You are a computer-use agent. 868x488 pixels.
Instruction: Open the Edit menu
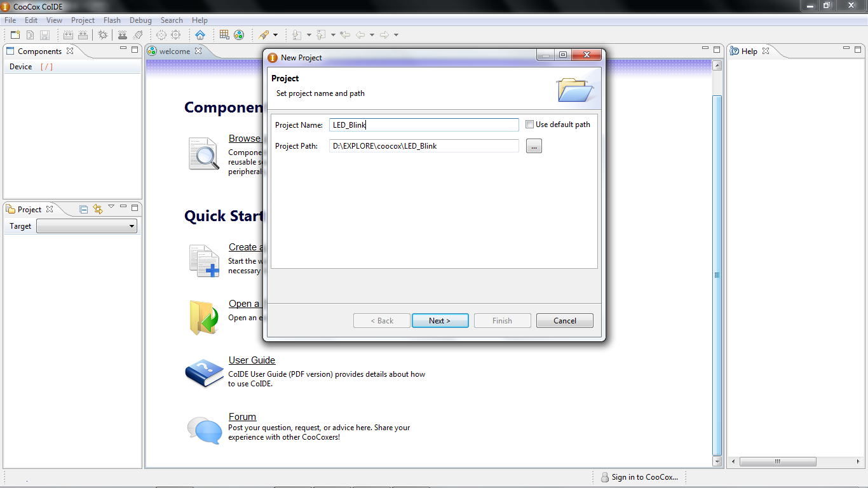[x=31, y=20]
